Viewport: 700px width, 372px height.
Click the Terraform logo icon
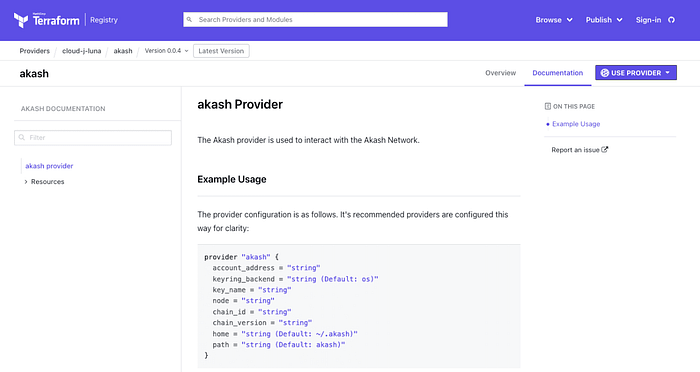pyautogui.click(x=21, y=20)
